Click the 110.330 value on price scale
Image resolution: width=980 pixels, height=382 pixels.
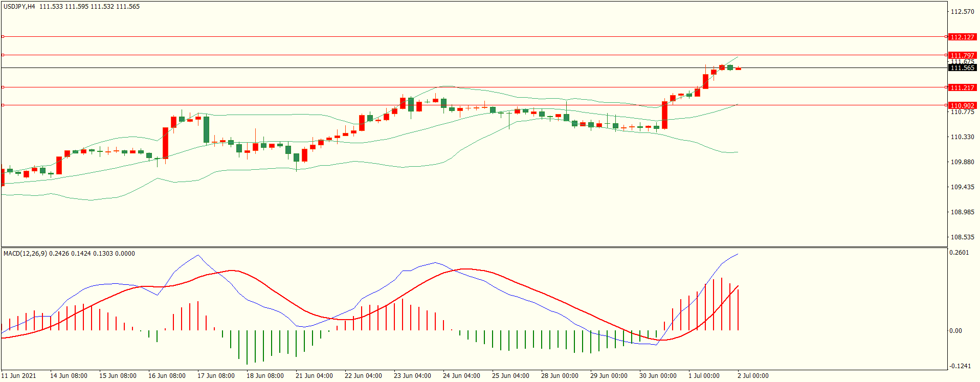(x=962, y=137)
